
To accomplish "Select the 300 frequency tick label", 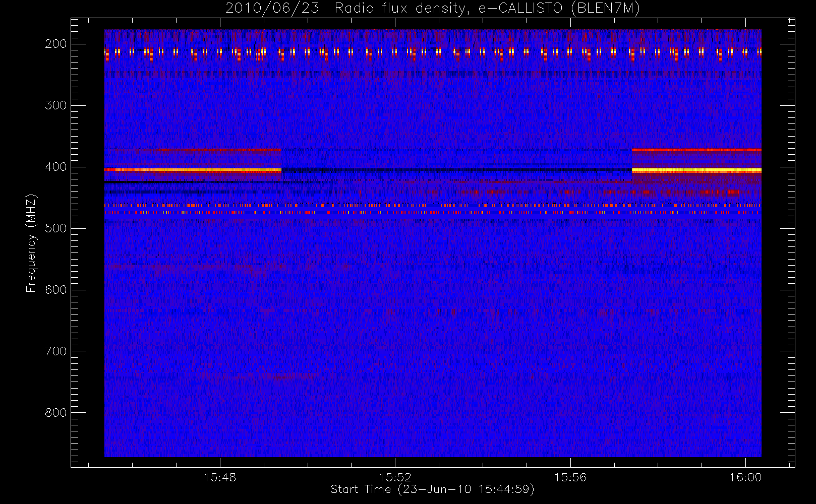I will pyautogui.click(x=56, y=105).
